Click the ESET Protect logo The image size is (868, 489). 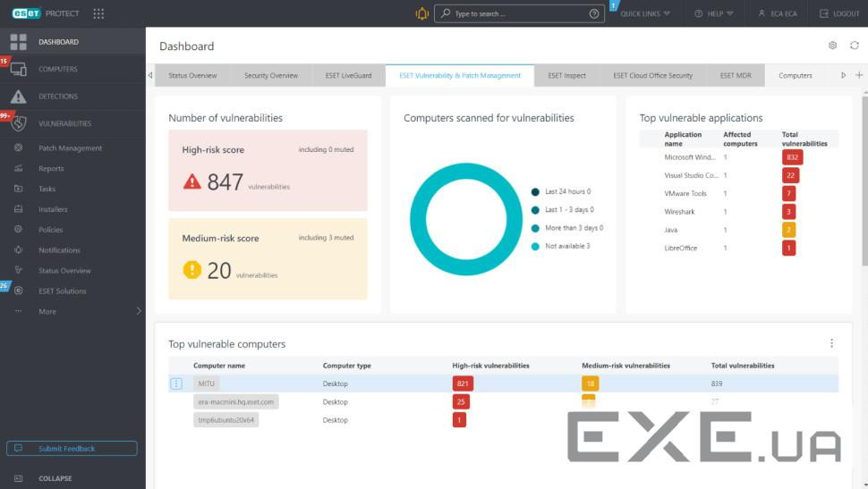(46, 13)
